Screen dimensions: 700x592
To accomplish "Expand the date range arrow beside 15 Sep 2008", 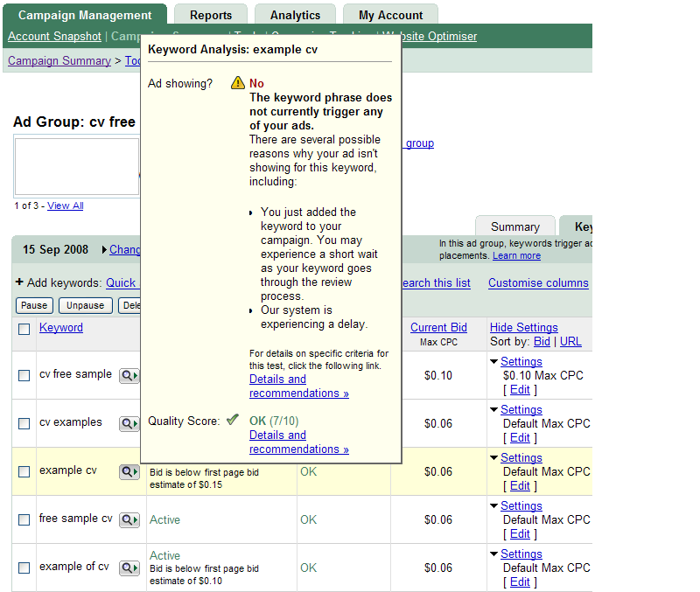I will pos(104,250).
